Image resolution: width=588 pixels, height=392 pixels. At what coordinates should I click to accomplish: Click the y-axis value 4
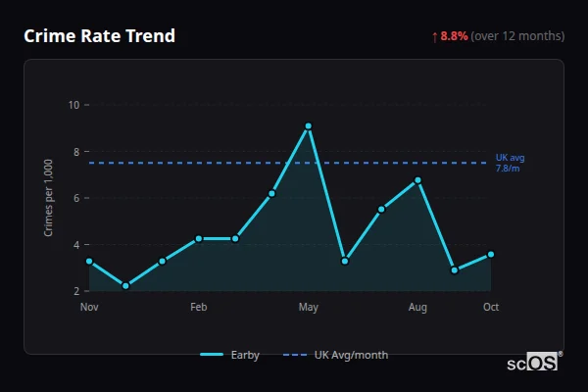(x=76, y=245)
